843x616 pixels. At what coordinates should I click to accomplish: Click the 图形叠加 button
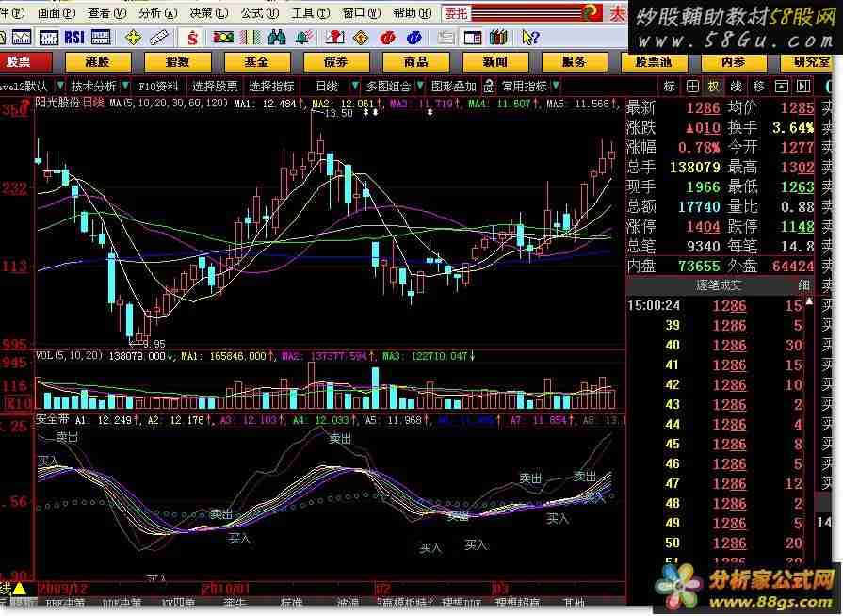coord(454,86)
